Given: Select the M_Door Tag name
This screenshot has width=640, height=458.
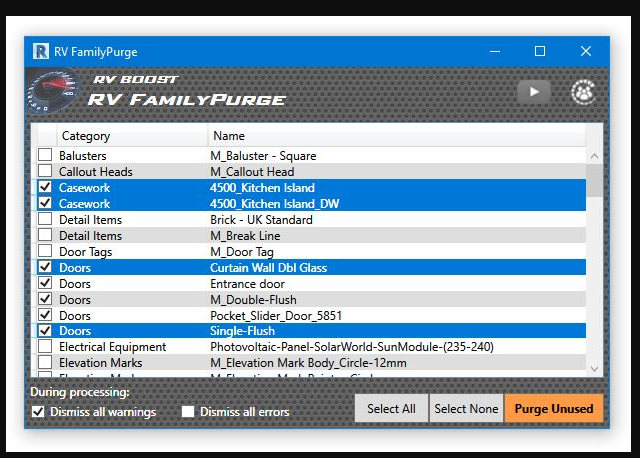Looking at the screenshot, I should click(242, 252).
